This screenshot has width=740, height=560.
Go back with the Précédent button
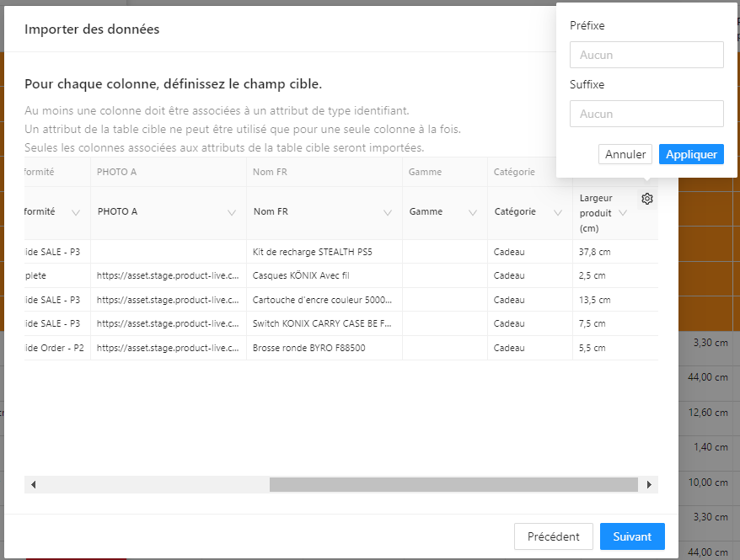(x=553, y=536)
